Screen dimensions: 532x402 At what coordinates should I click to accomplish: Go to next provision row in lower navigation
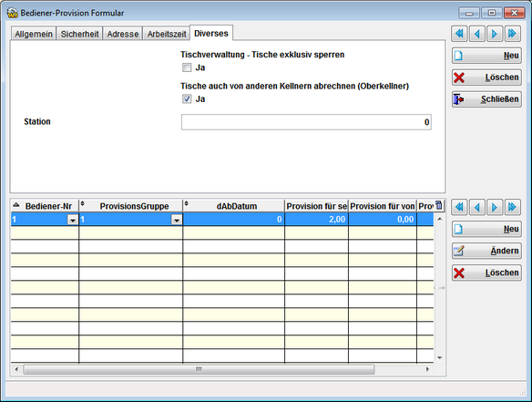(x=495, y=207)
